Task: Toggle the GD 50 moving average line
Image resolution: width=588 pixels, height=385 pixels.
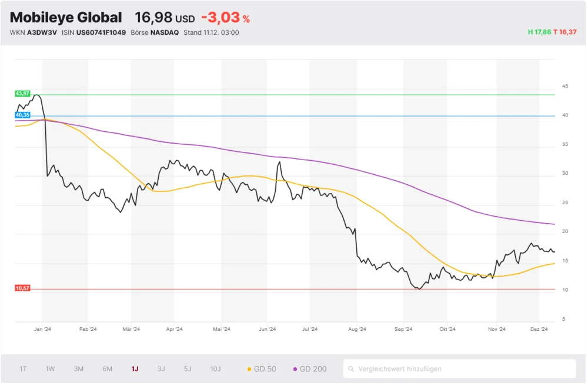Action: (262, 369)
